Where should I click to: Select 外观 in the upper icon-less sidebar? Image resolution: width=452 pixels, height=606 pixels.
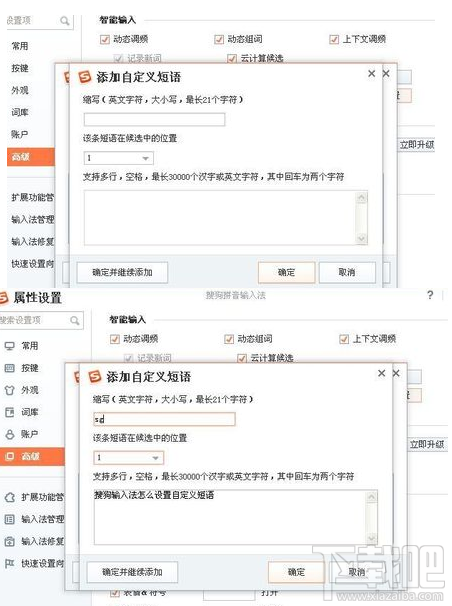[20, 90]
